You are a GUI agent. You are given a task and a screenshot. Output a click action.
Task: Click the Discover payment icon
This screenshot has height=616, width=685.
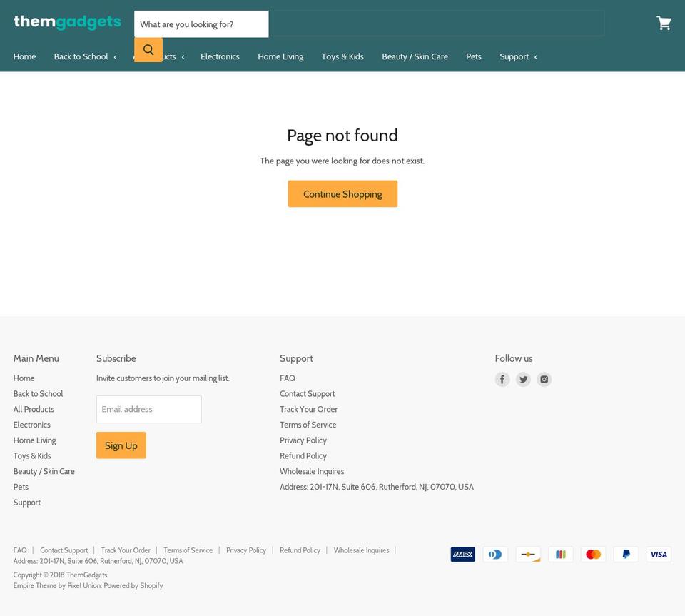[528, 555]
